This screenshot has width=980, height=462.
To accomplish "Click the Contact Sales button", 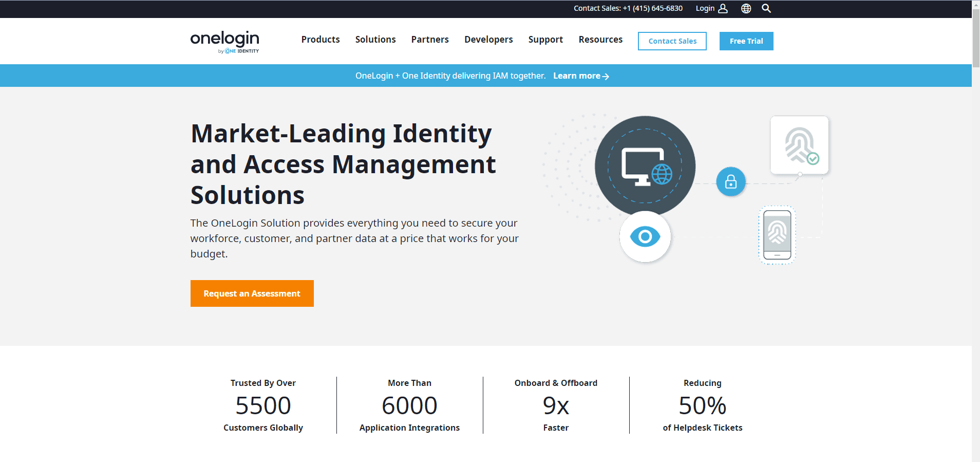I will tap(672, 41).
